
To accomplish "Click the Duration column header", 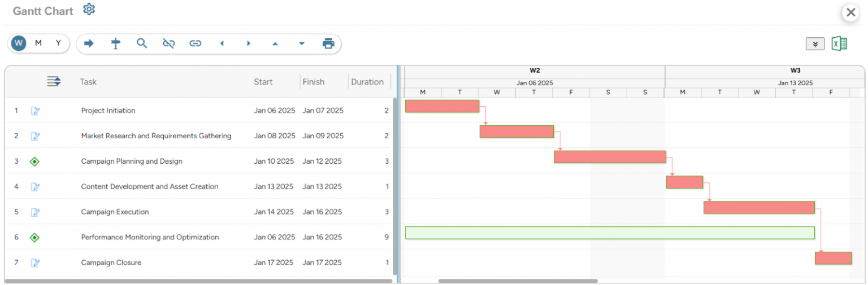I will [367, 82].
